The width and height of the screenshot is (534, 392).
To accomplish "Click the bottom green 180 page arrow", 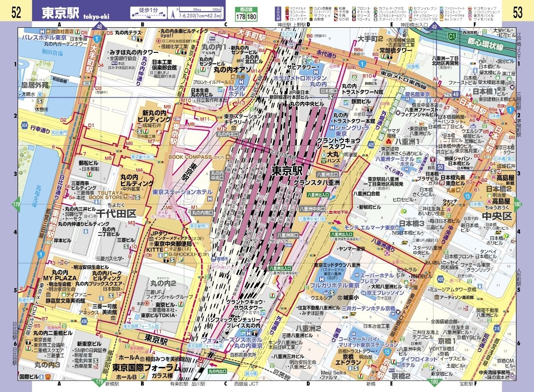I will [434, 381].
